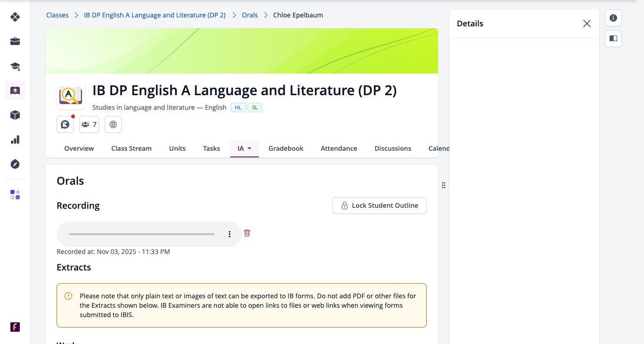Switch to the Overview tab
644x344 pixels.
tap(79, 148)
